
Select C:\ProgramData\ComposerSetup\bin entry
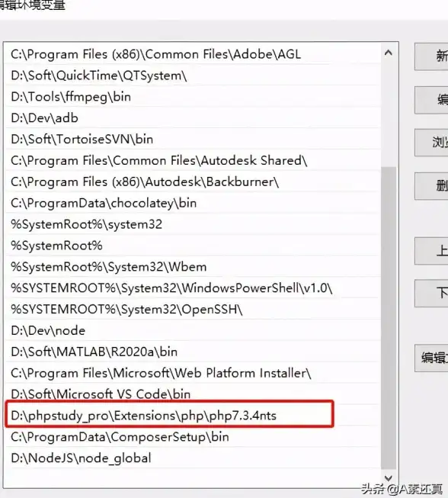pos(193,437)
